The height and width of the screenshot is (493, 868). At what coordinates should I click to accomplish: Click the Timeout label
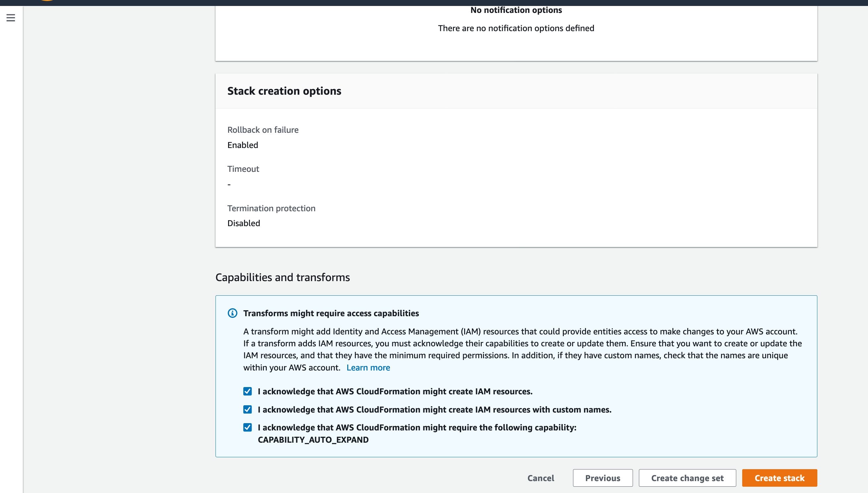(x=243, y=169)
